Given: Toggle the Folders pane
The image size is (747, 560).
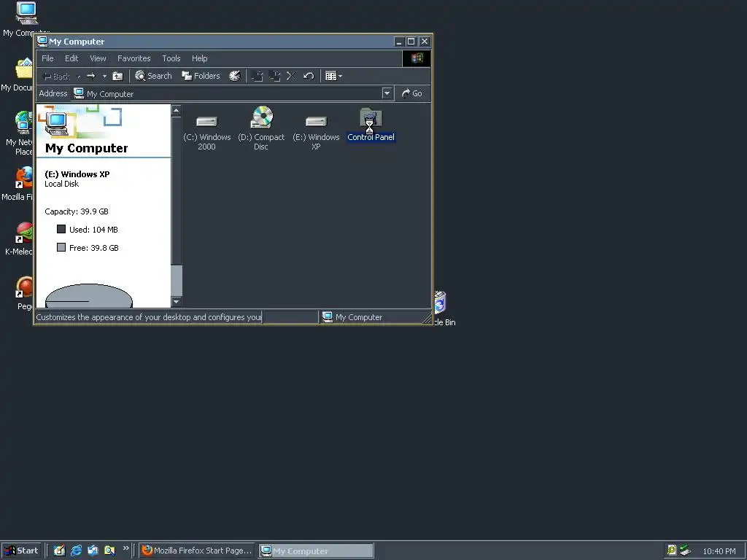Looking at the screenshot, I should coord(201,76).
